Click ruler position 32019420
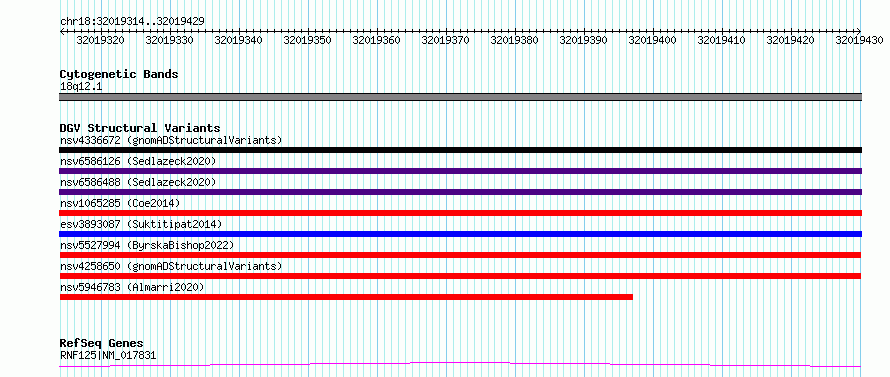Screen dimensions: 890x377 (x=790, y=40)
